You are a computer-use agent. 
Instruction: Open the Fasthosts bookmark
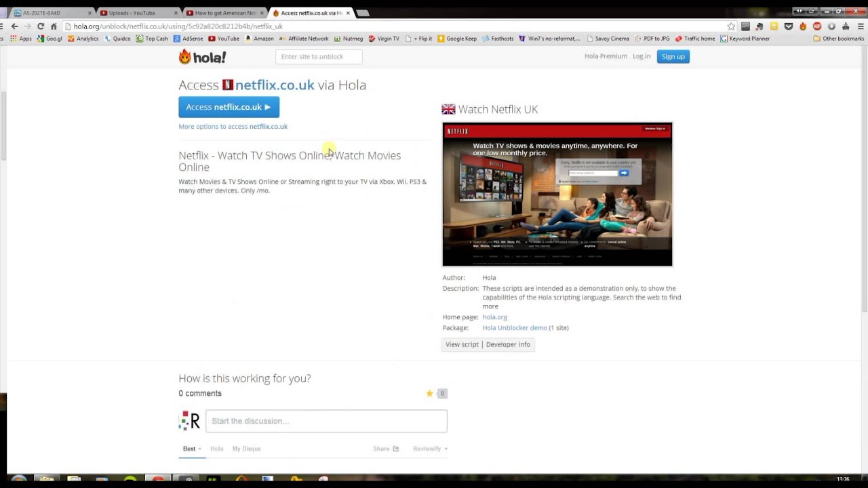tap(498, 39)
